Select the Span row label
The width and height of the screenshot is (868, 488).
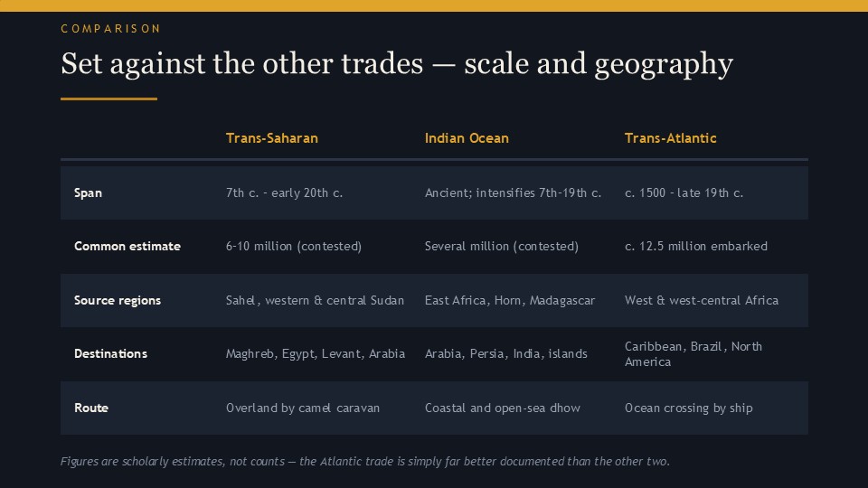[x=88, y=193]
